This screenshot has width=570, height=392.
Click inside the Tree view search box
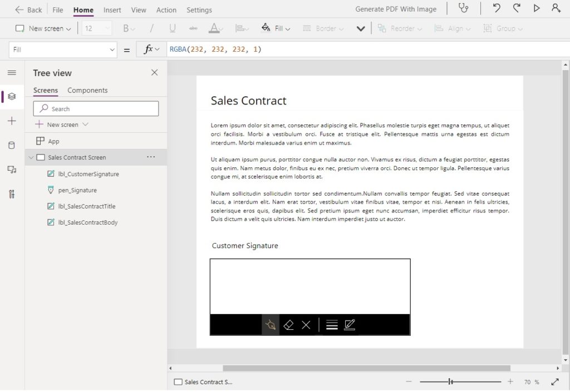[x=95, y=108]
